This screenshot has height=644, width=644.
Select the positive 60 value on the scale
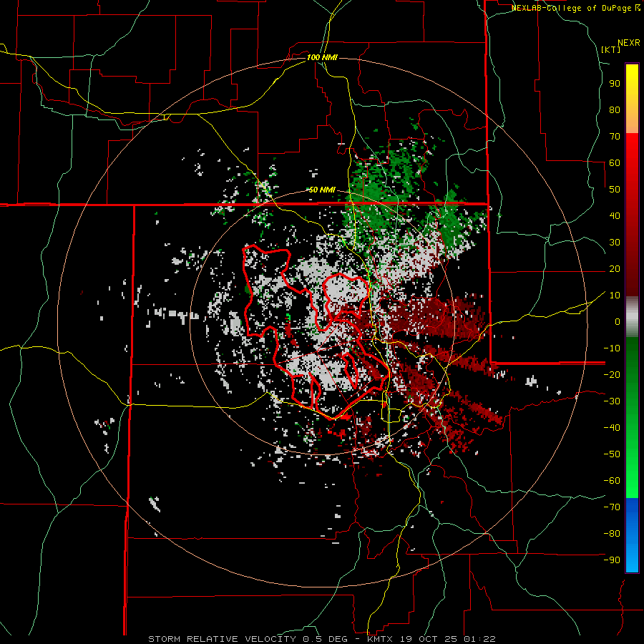click(615, 163)
